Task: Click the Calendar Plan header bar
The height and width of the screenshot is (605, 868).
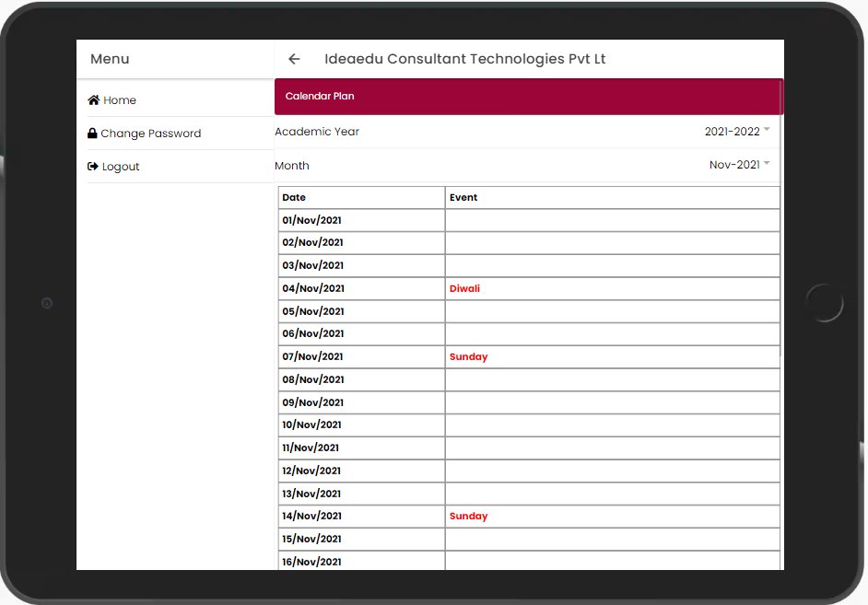Action: point(527,96)
